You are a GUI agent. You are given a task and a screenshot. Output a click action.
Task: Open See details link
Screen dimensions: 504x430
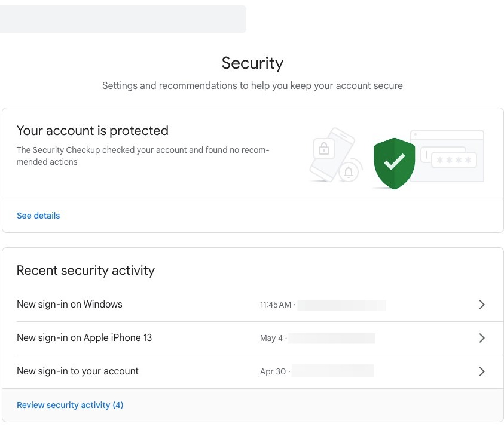click(x=38, y=216)
